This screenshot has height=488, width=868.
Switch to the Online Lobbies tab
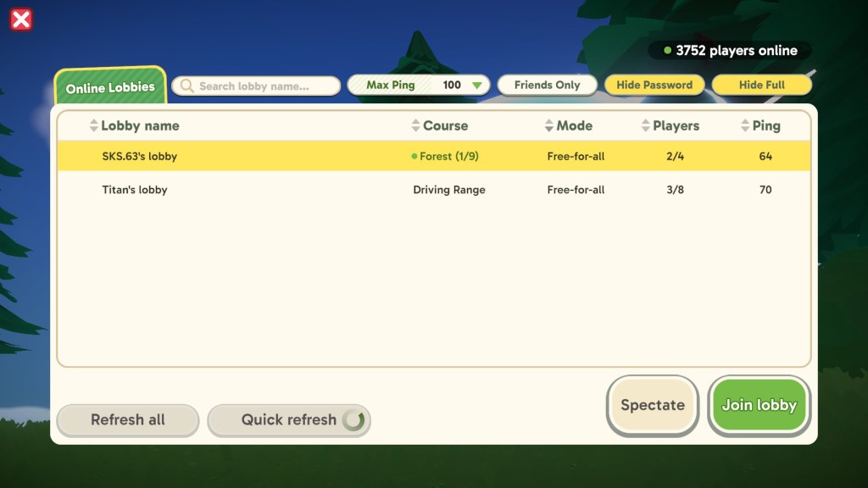click(x=110, y=86)
